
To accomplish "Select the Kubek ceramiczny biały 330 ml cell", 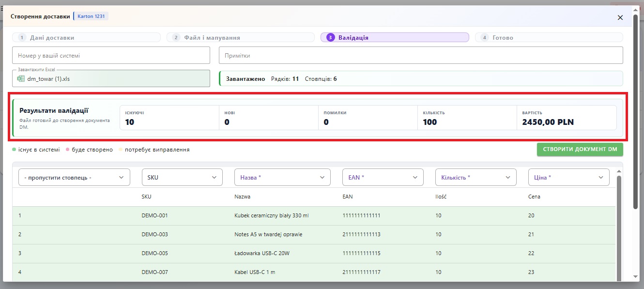I will click(271, 215).
